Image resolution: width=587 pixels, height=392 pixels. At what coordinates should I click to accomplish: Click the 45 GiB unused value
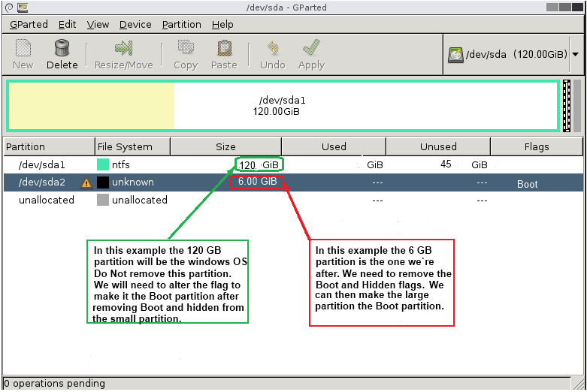(464, 164)
